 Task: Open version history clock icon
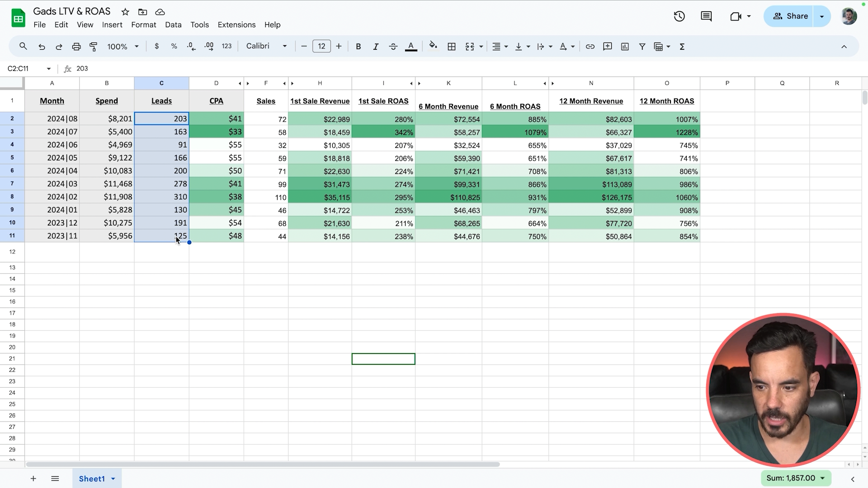click(x=679, y=17)
